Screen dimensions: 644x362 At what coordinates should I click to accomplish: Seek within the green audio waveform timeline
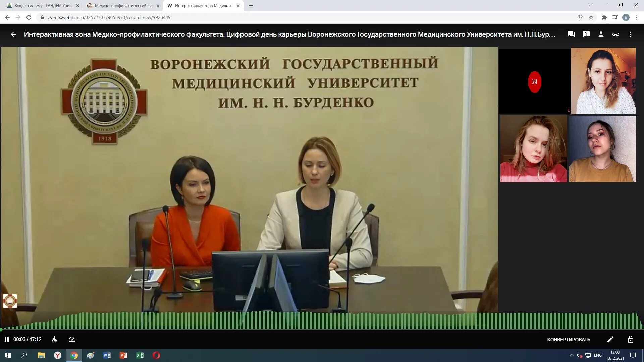pyautogui.click(x=322, y=321)
